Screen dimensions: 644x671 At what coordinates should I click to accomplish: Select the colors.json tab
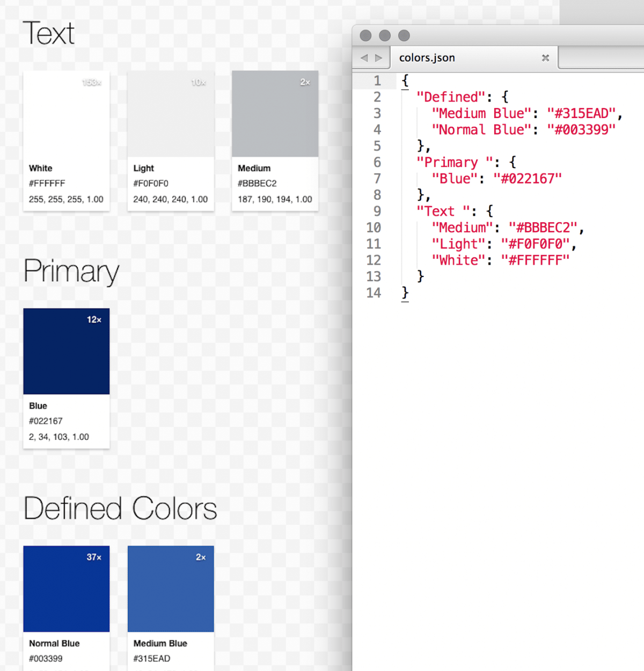[x=427, y=57]
